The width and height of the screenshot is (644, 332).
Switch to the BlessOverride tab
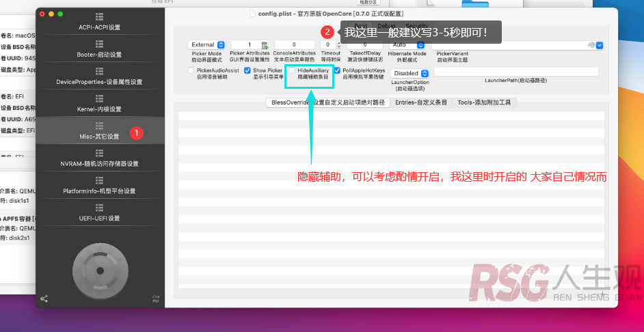pyautogui.click(x=327, y=102)
